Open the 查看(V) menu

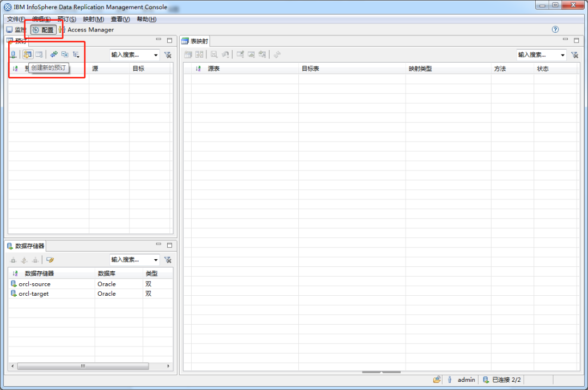coord(120,19)
